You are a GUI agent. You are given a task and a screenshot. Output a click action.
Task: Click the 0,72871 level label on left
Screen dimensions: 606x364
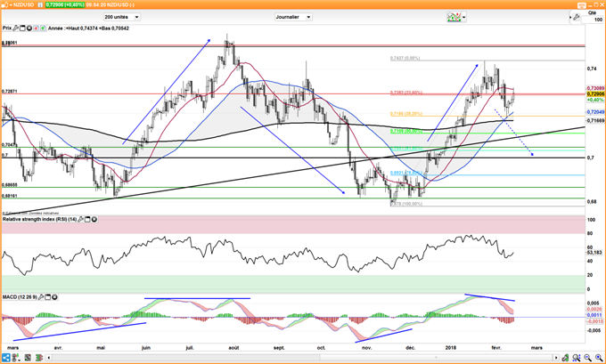[x=9, y=92]
